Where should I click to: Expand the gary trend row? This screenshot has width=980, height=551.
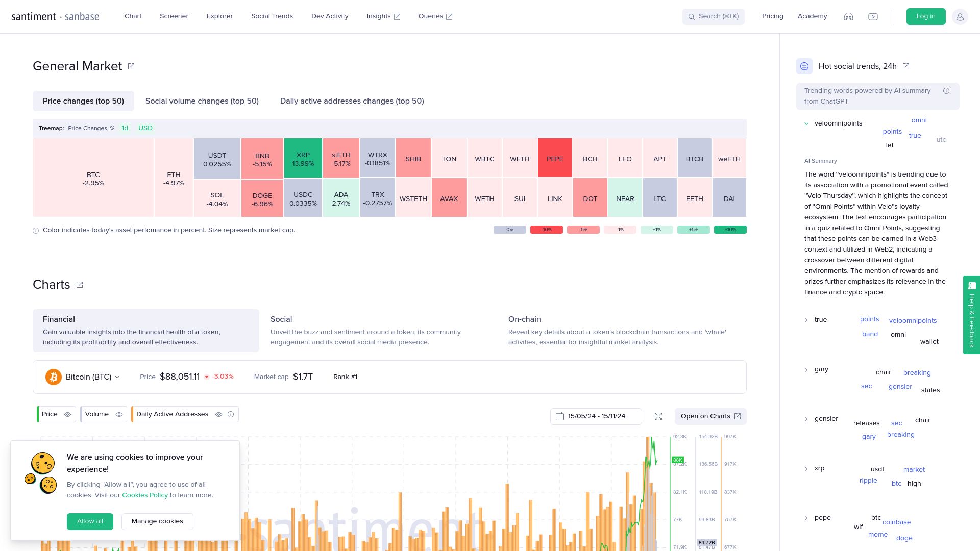(x=806, y=370)
